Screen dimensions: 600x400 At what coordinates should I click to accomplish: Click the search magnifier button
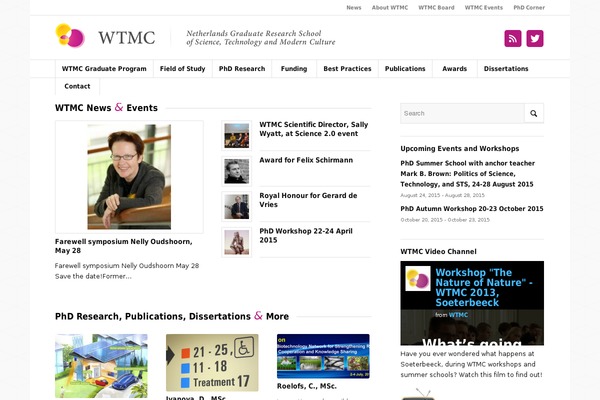pos(534,113)
